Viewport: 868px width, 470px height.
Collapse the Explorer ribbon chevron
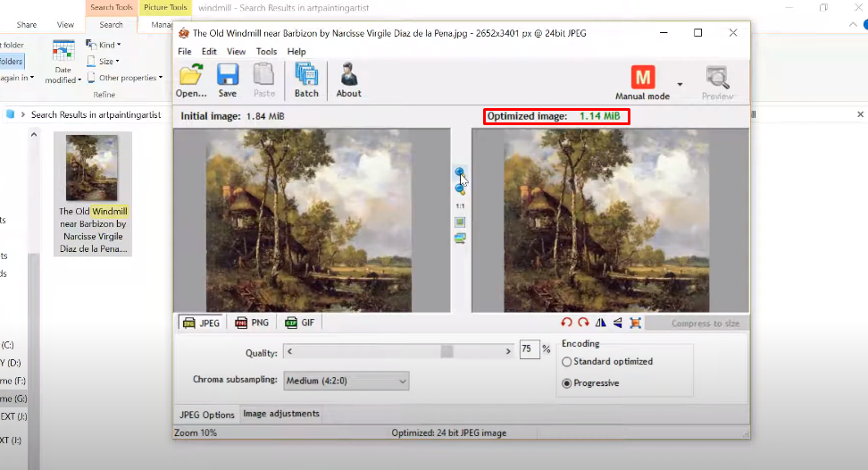853,25
